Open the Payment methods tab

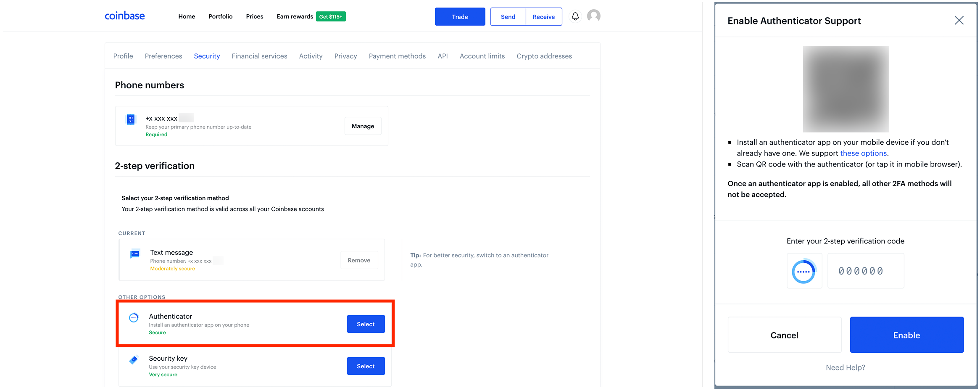tap(397, 56)
